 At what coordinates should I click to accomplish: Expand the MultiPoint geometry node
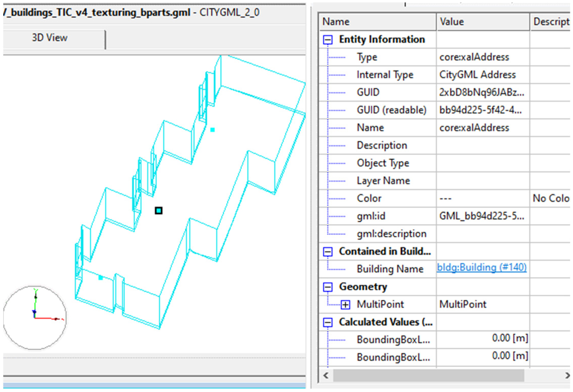tap(345, 305)
